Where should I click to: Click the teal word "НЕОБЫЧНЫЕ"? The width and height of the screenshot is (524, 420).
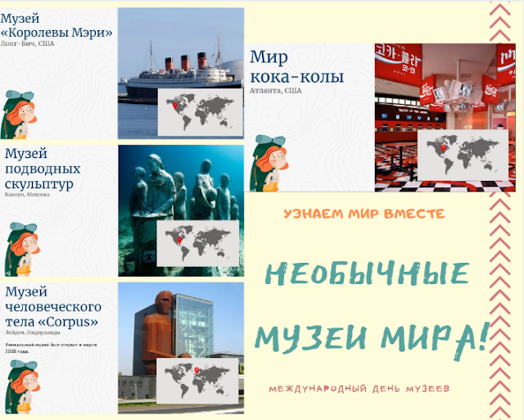368,274
